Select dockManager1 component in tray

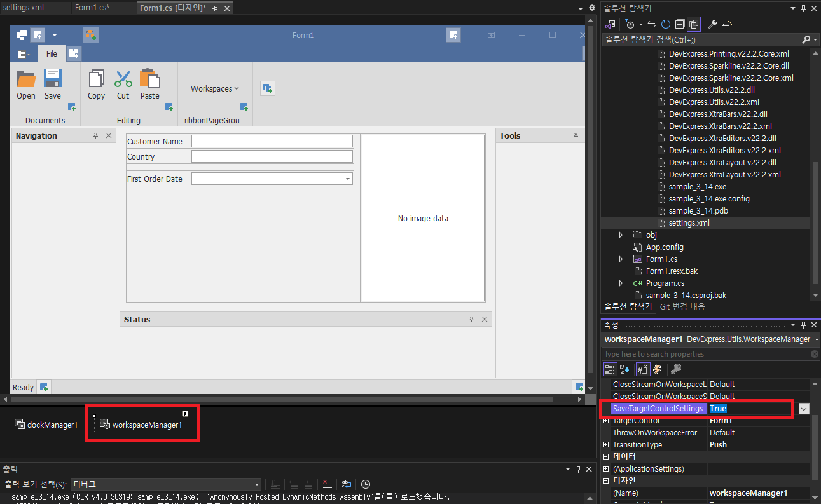click(x=46, y=425)
